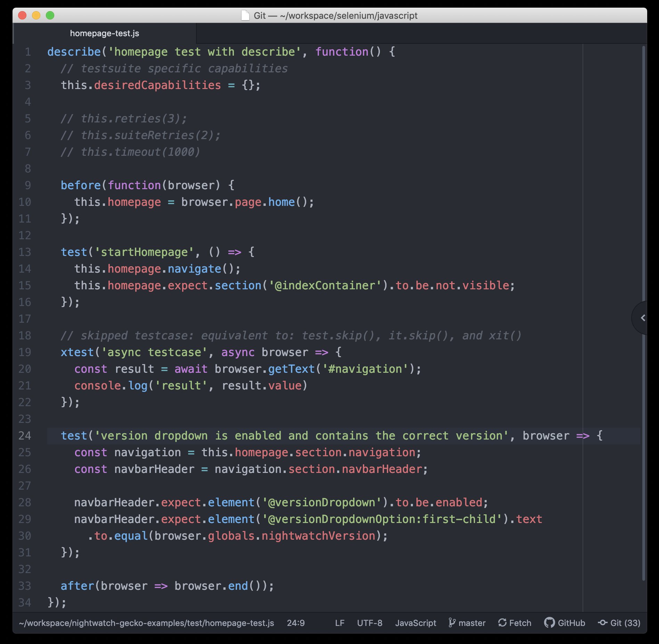Click 'before' on line 9

(x=81, y=185)
